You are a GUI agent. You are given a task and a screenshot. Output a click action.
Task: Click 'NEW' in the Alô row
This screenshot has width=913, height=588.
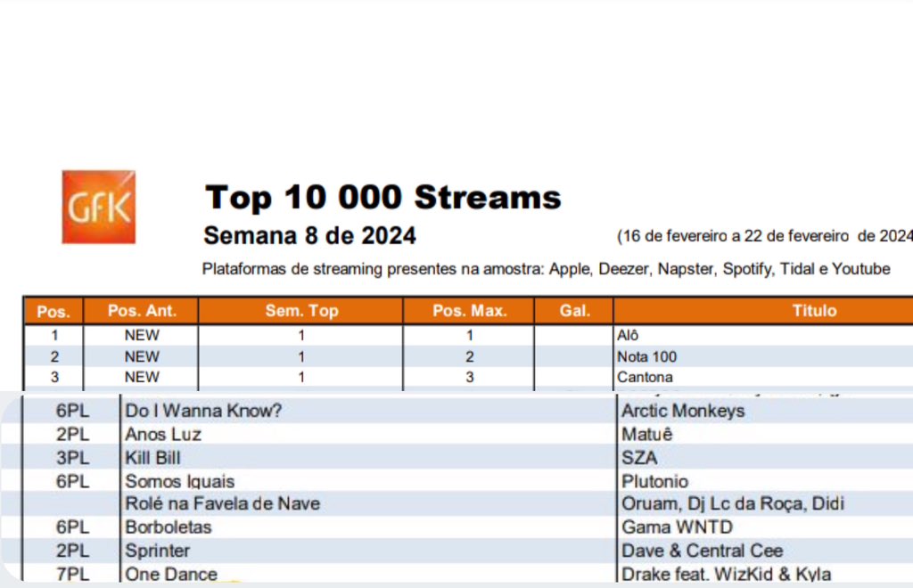[x=142, y=336]
